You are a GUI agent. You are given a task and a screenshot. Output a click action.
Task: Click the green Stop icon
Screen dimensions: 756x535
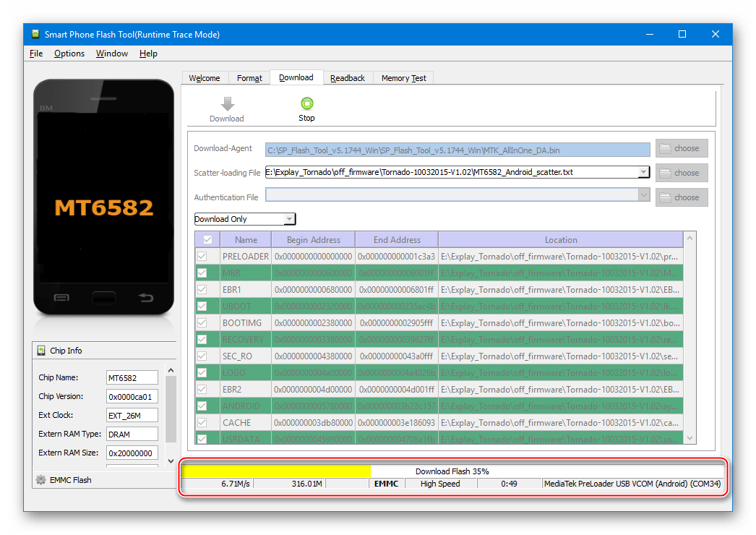[x=306, y=103]
